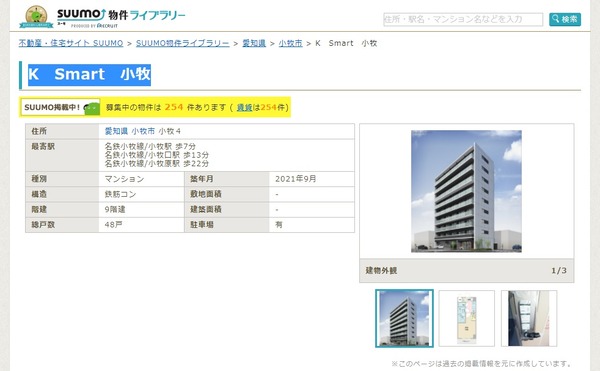This screenshot has width=600, height=371.
Task: Click the 最寄駅 row label
Action: tap(43, 146)
